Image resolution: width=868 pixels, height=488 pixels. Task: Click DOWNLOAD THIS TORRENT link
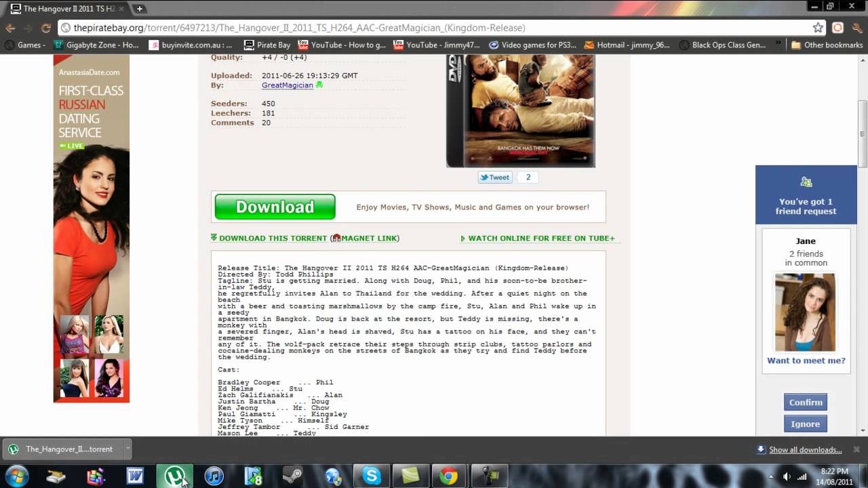273,239
